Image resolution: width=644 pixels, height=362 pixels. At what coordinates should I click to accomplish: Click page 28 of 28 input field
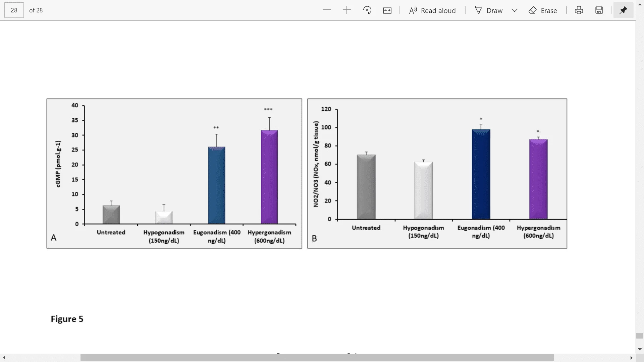14,10
